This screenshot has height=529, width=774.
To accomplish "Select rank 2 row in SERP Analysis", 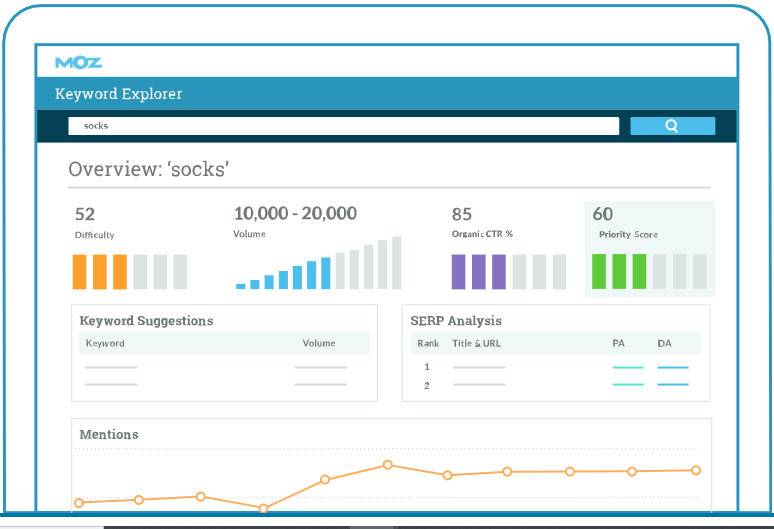I will [428, 385].
